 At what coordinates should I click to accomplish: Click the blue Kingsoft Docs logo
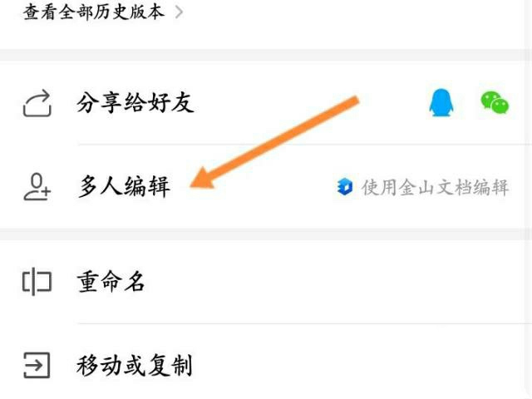(x=345, y=186)
